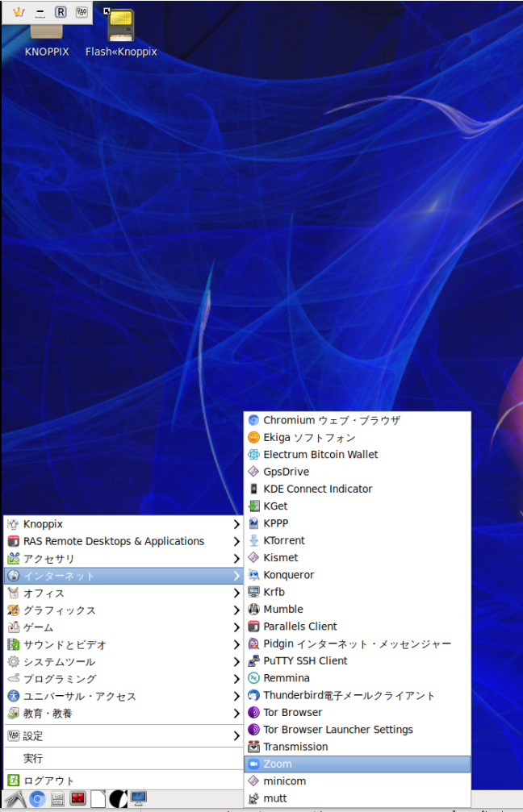This screenshot has height=812, width=523.
Task: Open the ユニバーサル・アクセス menu category
Action: pyautogui.click(x=123, y=696)
